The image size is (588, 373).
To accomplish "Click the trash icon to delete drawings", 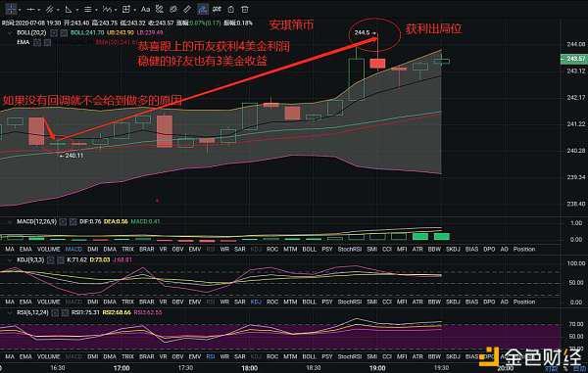I will click(x=244, y=9).
